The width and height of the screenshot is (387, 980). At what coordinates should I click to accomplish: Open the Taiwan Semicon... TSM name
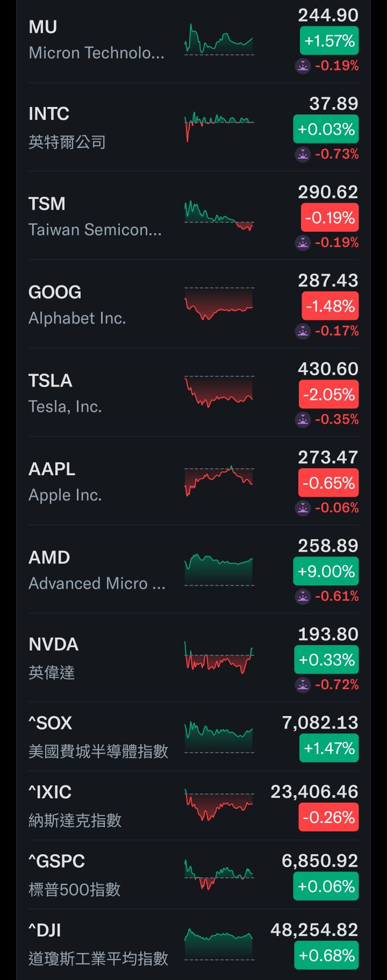[x=95, y=230]
